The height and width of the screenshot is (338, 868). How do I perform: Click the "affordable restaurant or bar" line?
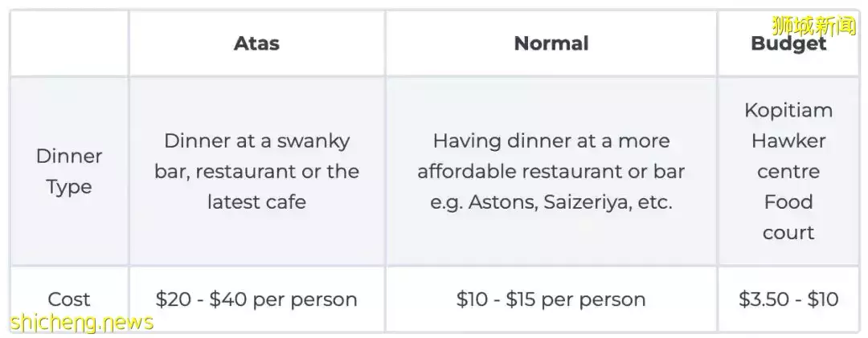(551, 171)
